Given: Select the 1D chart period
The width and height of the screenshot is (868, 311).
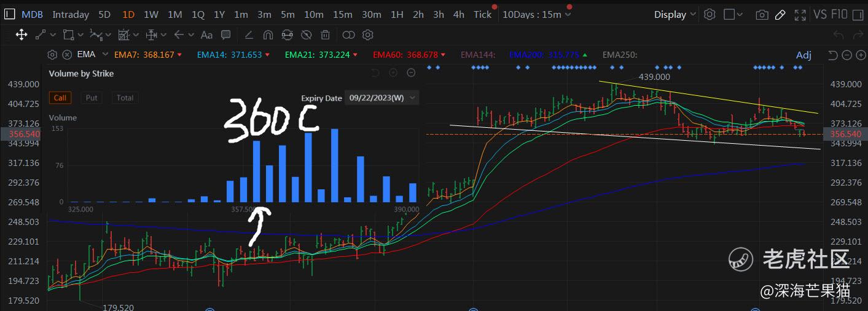Looking at the screenshot, I should pos(128,14).
